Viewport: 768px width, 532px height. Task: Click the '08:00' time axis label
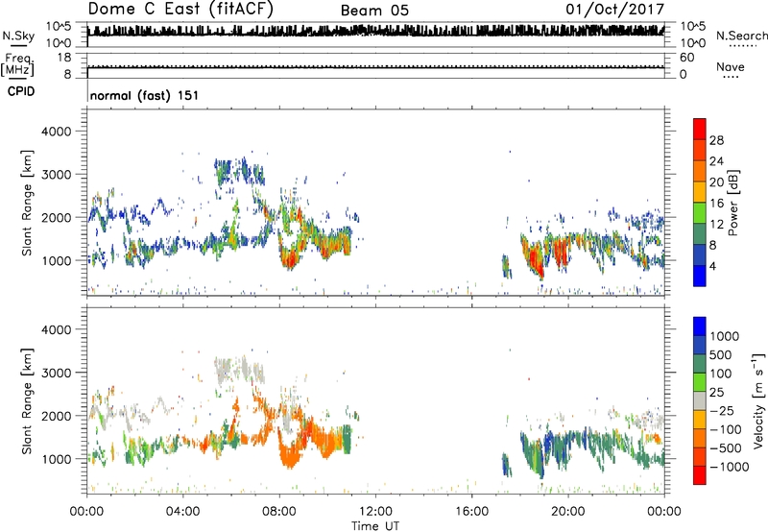(x=278, y=512)
